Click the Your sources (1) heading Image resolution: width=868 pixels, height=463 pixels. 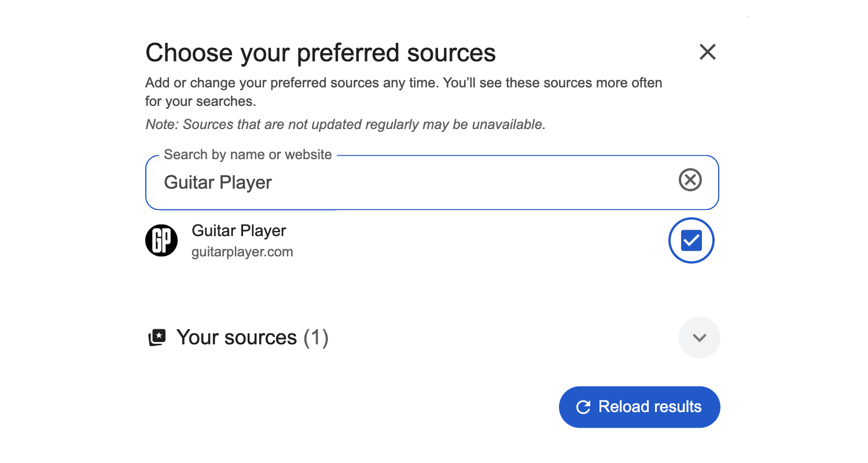coord(252,337)
